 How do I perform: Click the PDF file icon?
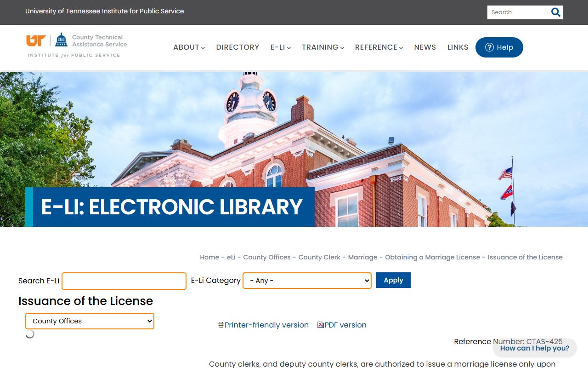click(x=321, y=325)
